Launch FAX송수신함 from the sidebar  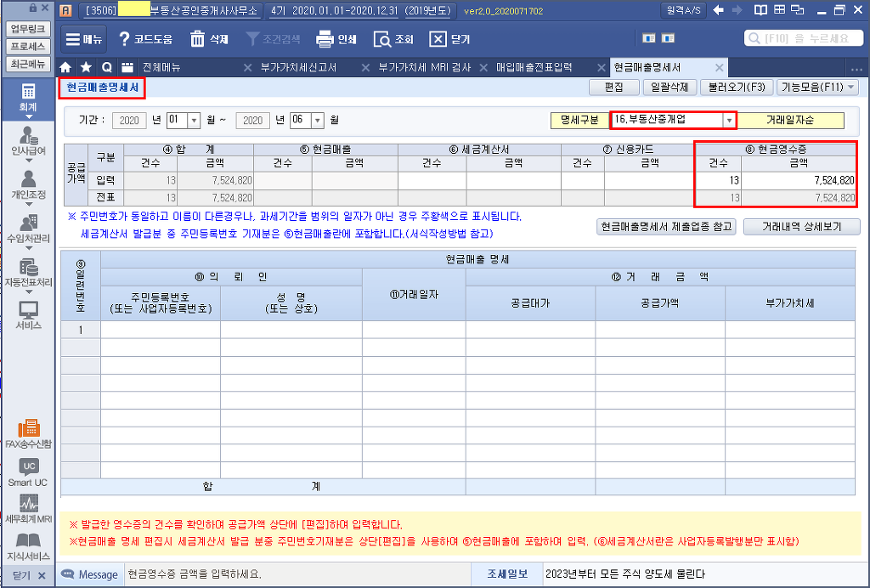coord(28,432)
